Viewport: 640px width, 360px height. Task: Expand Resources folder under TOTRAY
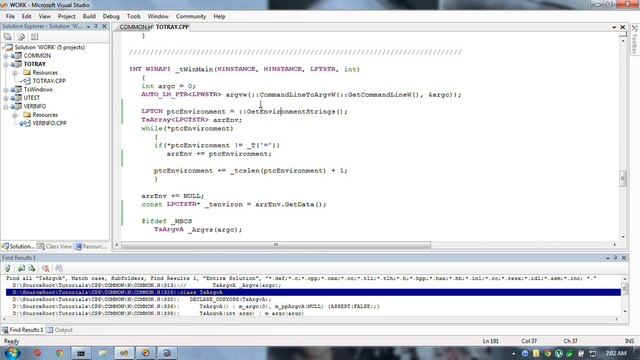pyautogui.click(x=15, y=73)
